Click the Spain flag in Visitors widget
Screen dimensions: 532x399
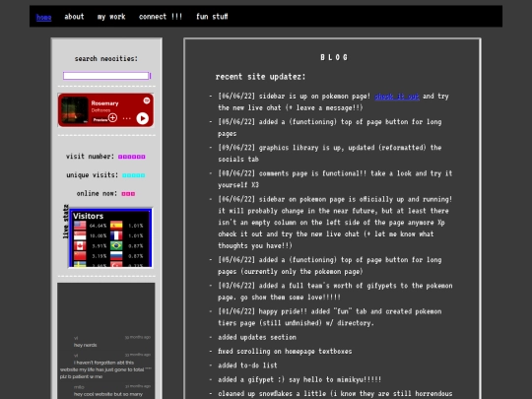click(116, 226)
